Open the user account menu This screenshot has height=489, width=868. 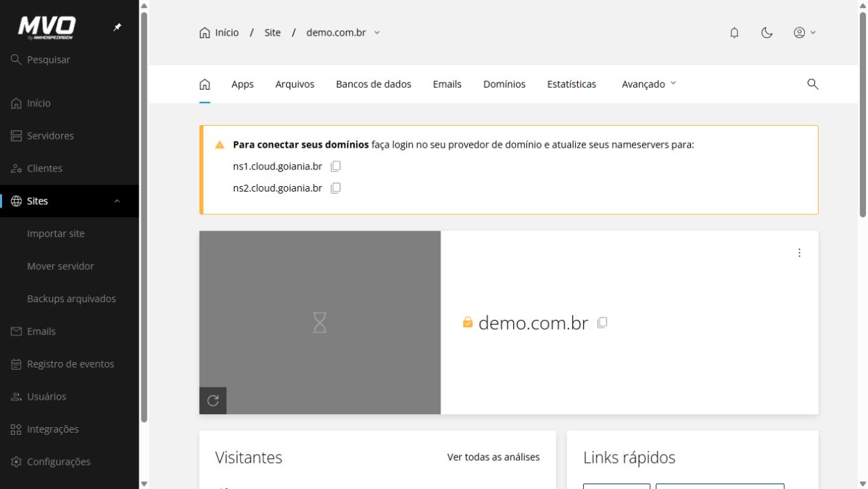click(804, 32)
